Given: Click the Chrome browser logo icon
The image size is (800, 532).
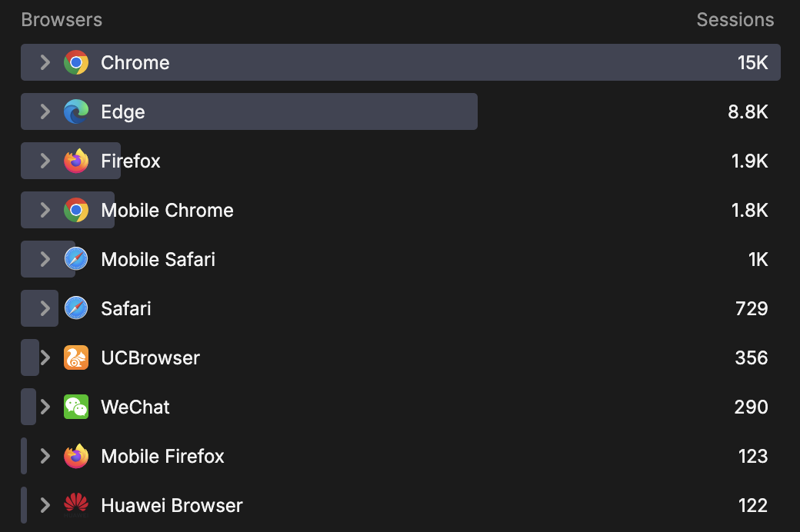Looking at the screenshot, I should [x=76, y=62].
